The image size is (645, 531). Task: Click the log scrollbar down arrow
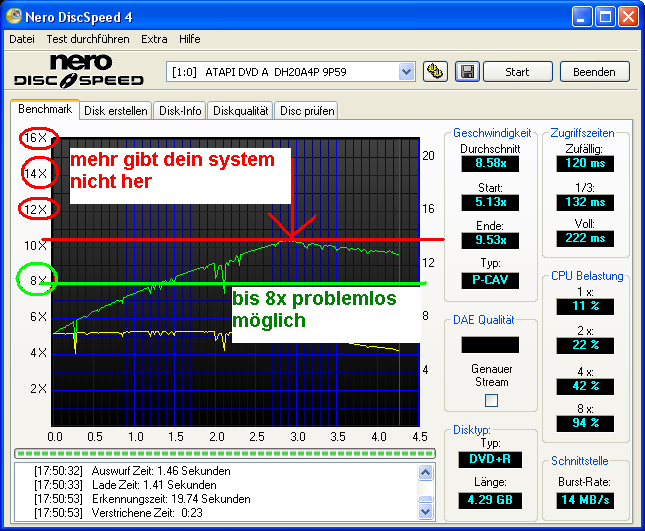pyautogui.click(x=425, y=512)
